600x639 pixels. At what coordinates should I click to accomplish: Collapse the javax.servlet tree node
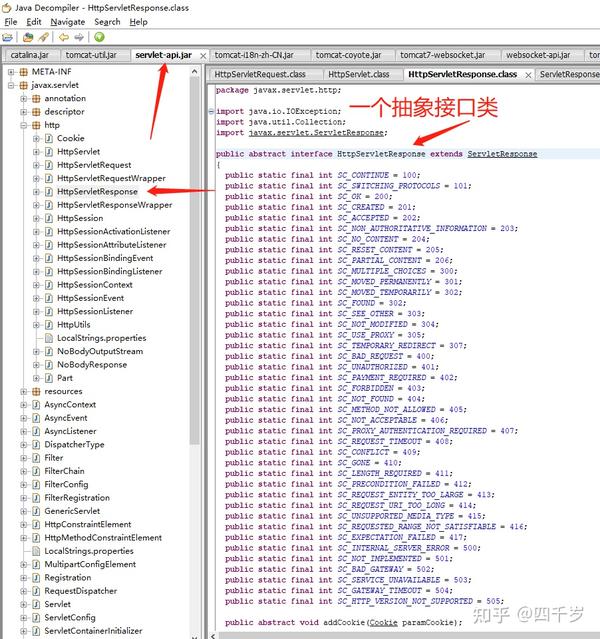click(x=11, y=86)
